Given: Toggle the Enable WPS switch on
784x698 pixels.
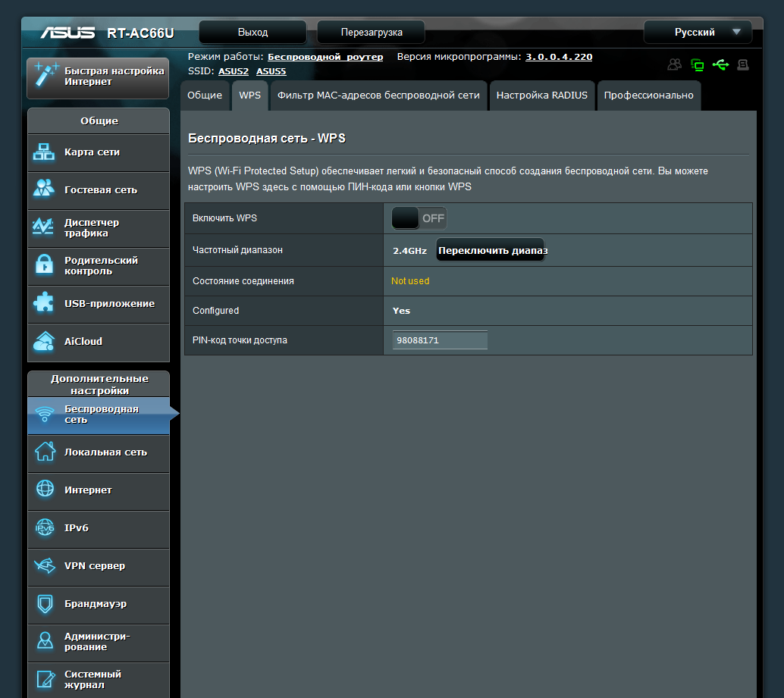Looking at the screenshot, I should tap(419, 218).
